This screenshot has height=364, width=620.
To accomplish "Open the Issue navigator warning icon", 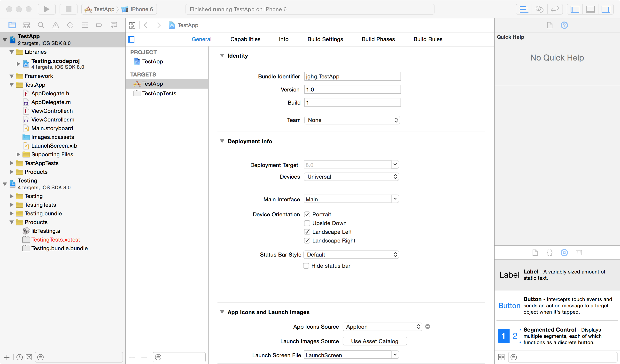I will point(56,25).
